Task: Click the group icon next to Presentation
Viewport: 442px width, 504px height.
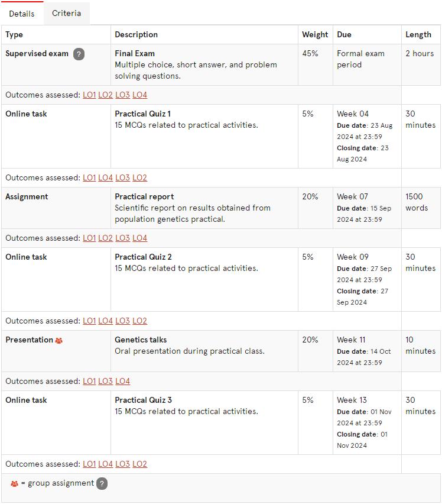Action: pyautogui.click(x=58, y=340)
